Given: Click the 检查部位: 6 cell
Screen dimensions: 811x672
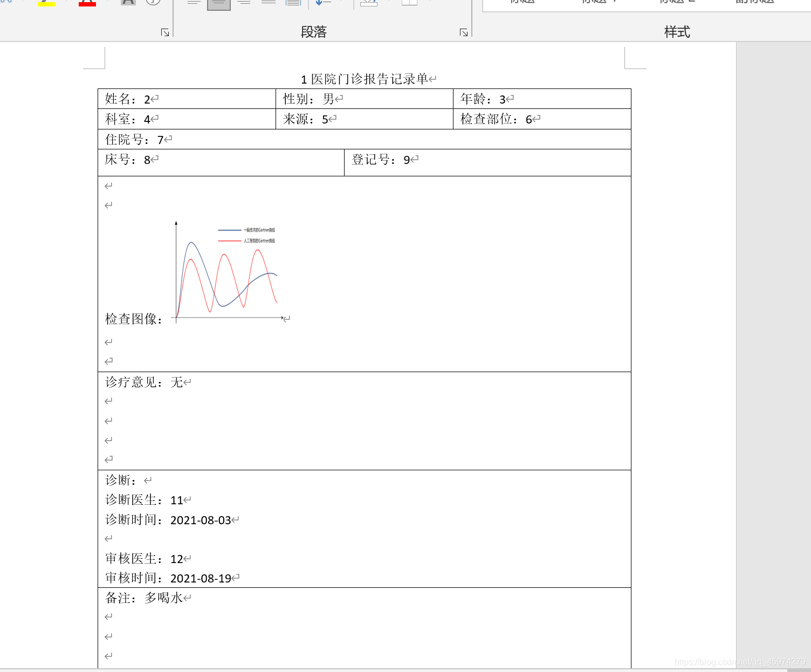Looking at the screenshot, I should (x=542, y=119).
